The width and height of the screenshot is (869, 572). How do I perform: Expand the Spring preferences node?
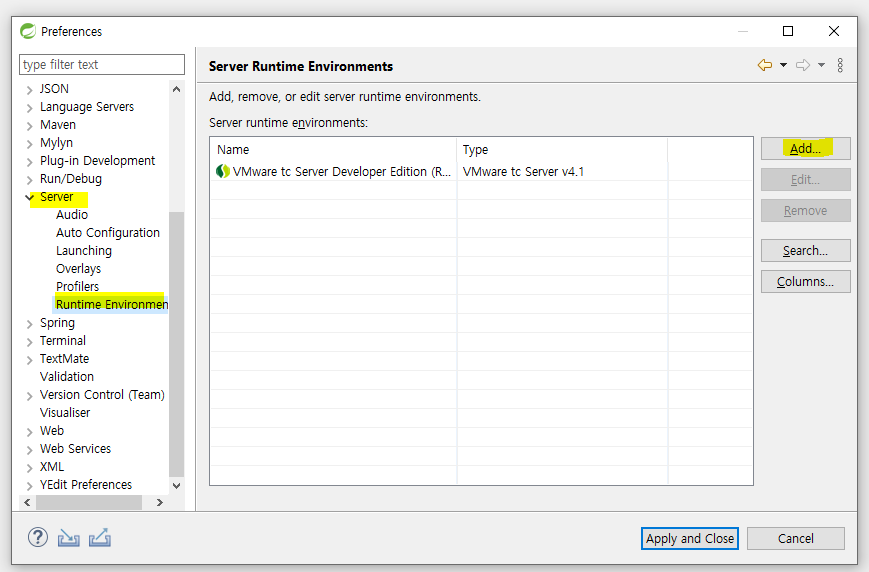[x=29, y=323]
